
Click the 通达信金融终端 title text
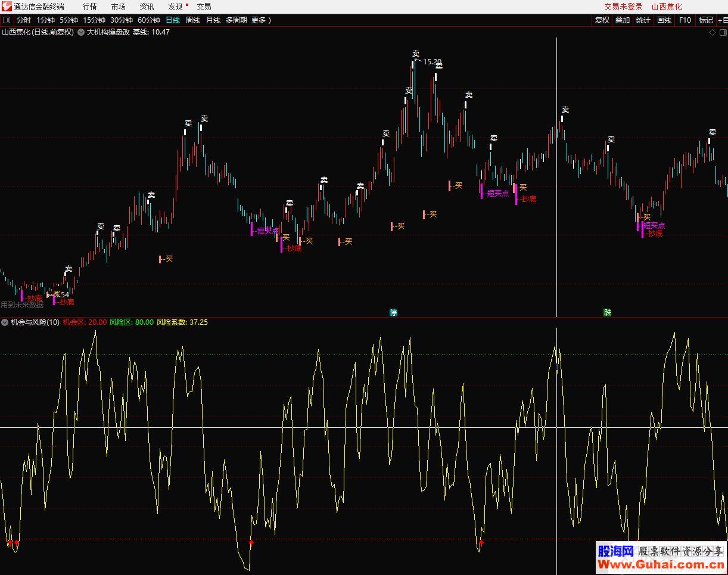[x=39, y=7]
